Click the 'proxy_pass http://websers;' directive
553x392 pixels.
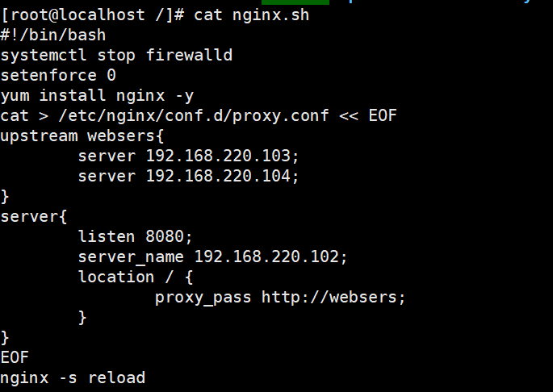tap(280, 298)
